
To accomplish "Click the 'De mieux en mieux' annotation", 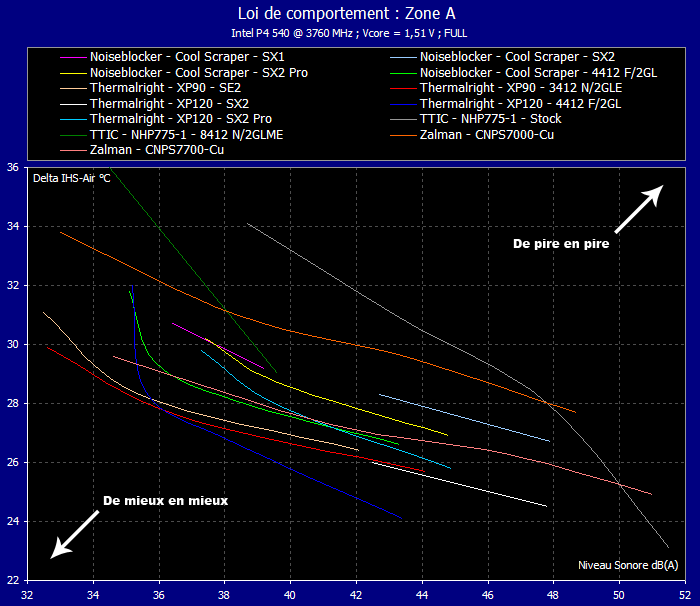I will tap(166, 501).
